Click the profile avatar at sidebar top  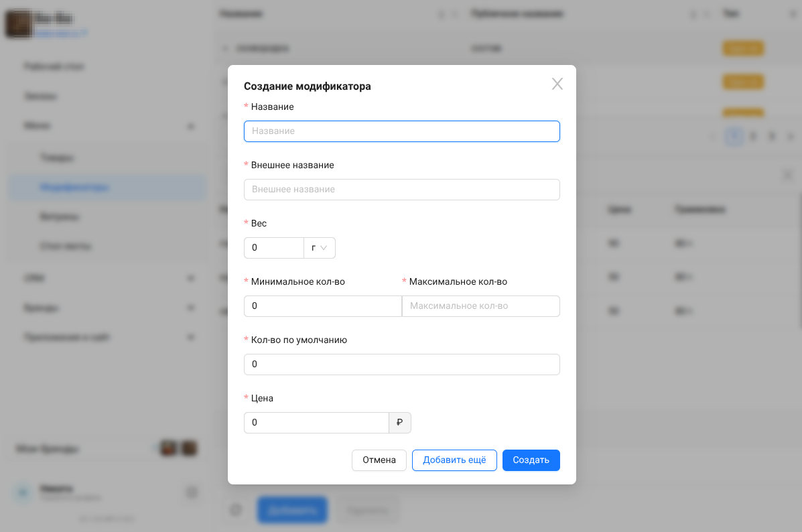18,24
